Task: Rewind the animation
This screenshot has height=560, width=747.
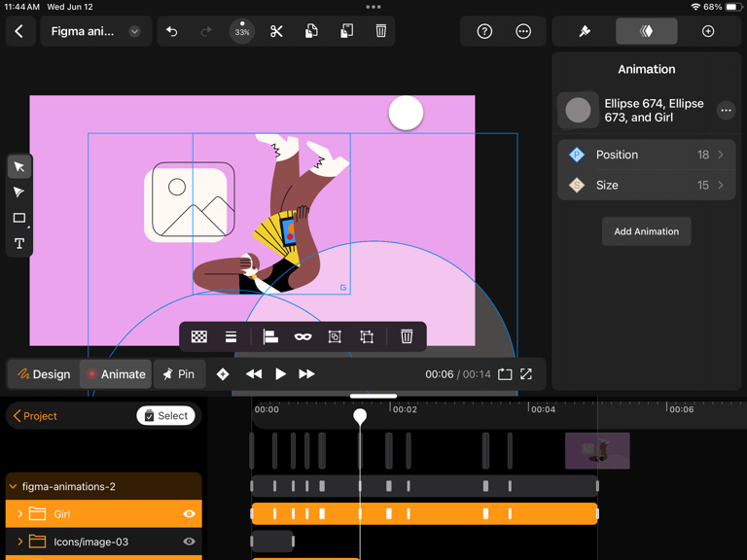Action: coord(254,374)
